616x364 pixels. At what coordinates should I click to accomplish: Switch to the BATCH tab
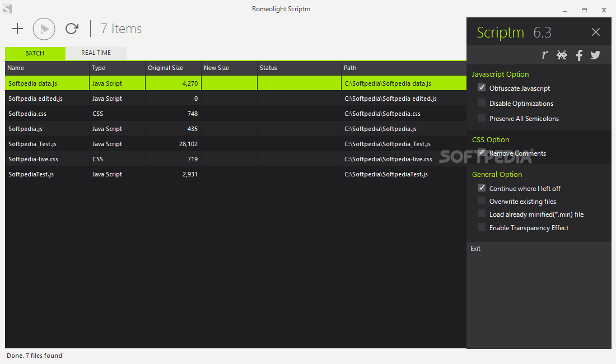click(35, 53)
